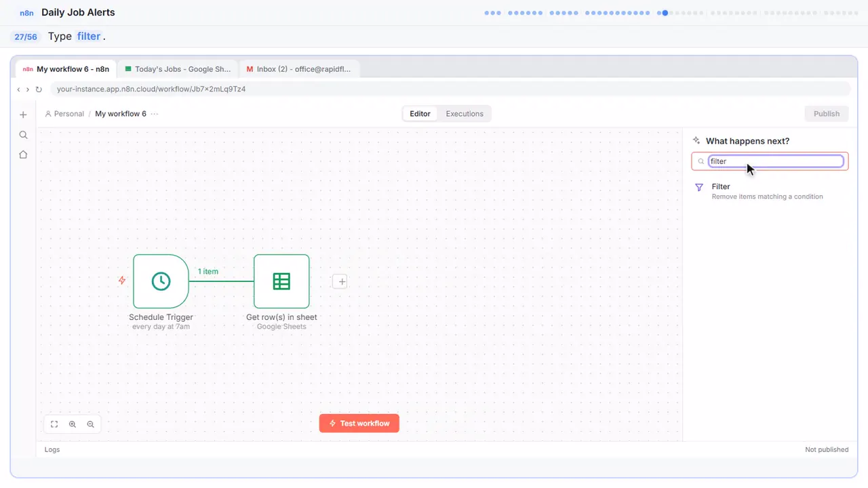The image size is (868, 488).
Task: Select the Schedule Trigger clock node
Action: (161, 281)
